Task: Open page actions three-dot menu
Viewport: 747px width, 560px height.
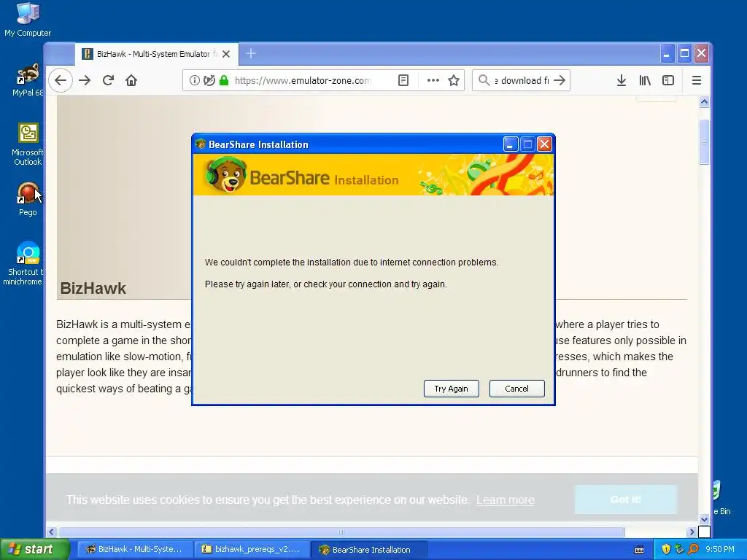Action: [433, 80]
